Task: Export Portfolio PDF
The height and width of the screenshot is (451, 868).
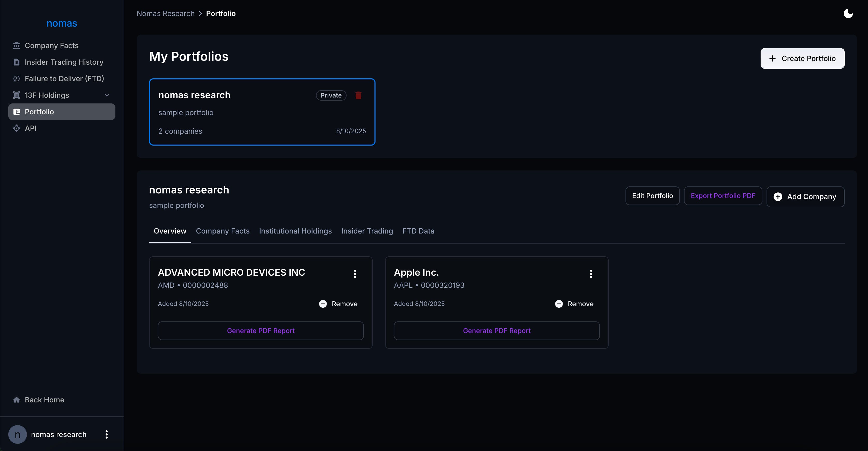Action: click(723, 196)
